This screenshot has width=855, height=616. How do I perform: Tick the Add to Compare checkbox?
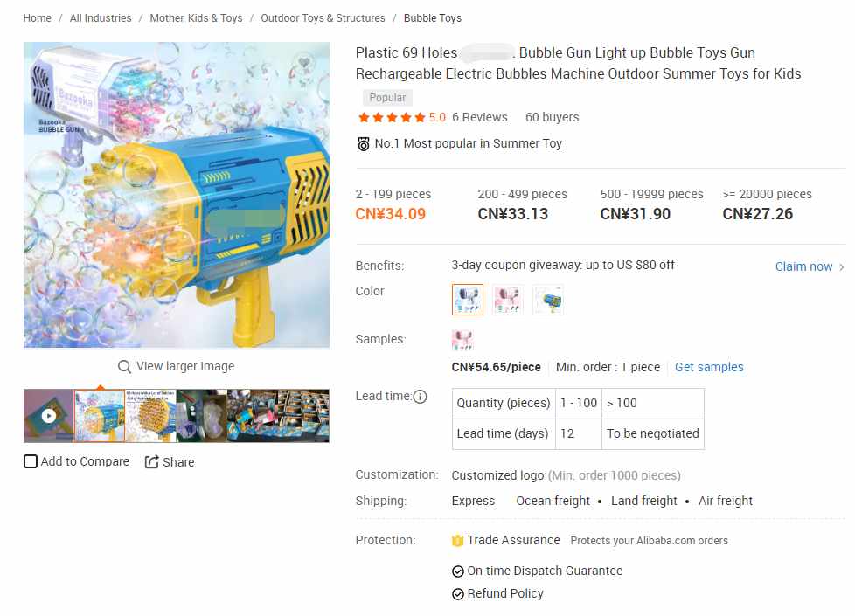(x=31, y=461)
